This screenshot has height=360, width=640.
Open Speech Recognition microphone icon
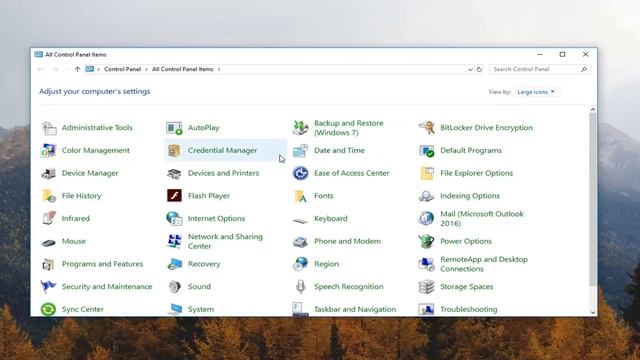tap(301, 287)
